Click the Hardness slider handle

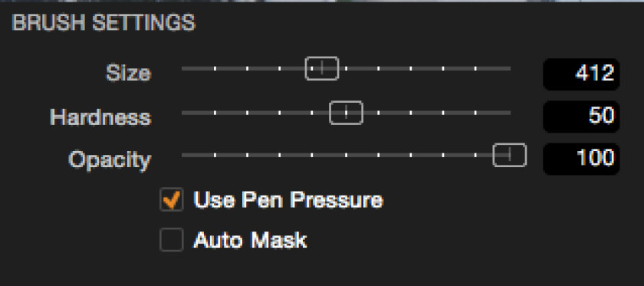pos(347,113)
